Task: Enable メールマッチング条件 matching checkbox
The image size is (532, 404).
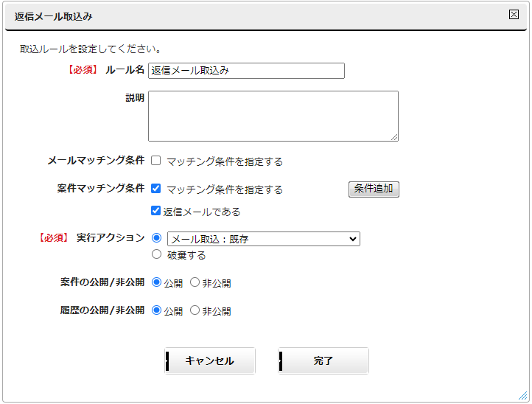Action: click(x=155, y=161)
